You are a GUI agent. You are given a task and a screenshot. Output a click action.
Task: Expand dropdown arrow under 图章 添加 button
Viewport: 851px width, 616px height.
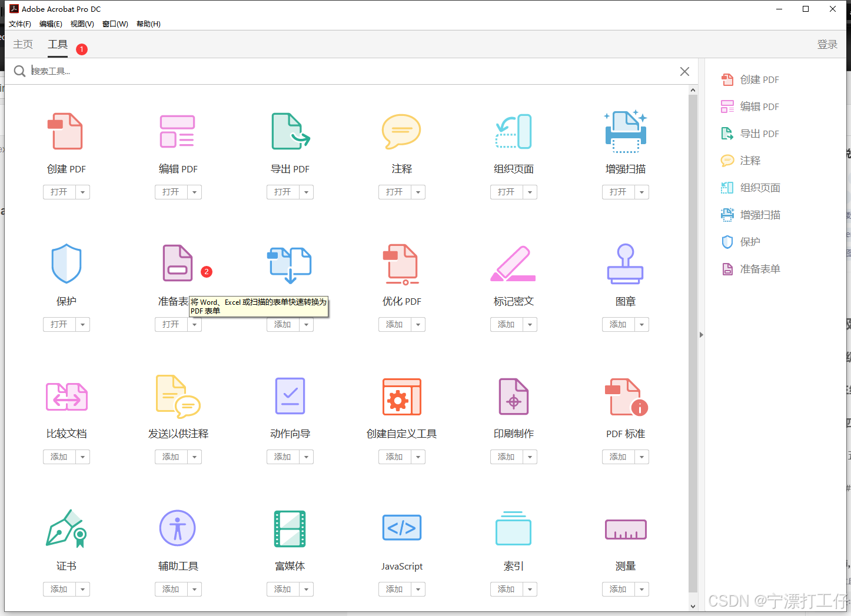point(641,324)
